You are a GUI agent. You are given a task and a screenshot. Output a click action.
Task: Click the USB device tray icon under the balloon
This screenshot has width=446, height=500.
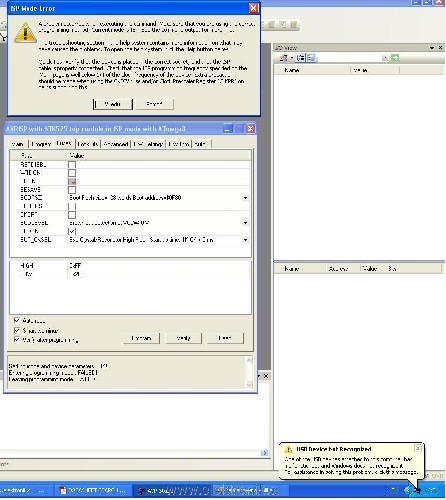(x=417, y=490)
